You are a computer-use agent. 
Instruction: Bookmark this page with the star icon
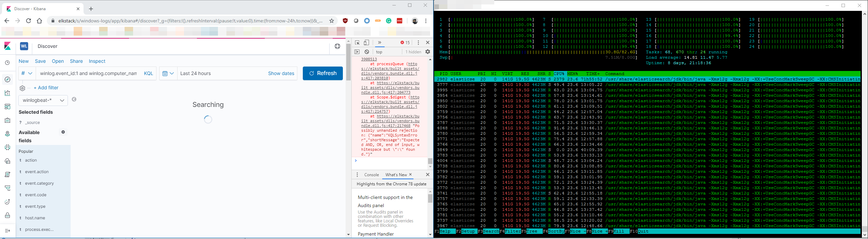pos(332,21)
